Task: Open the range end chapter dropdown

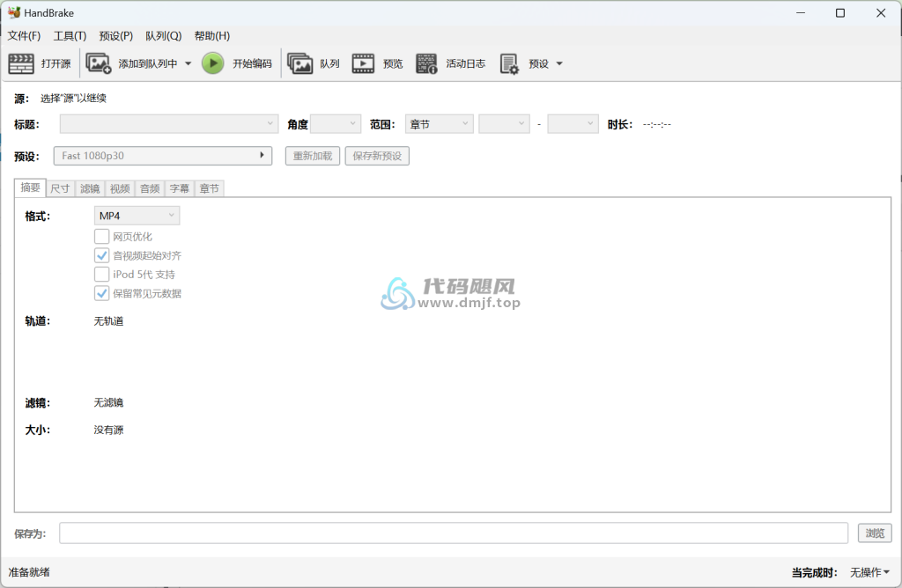Action: click(x=573, y=124)
